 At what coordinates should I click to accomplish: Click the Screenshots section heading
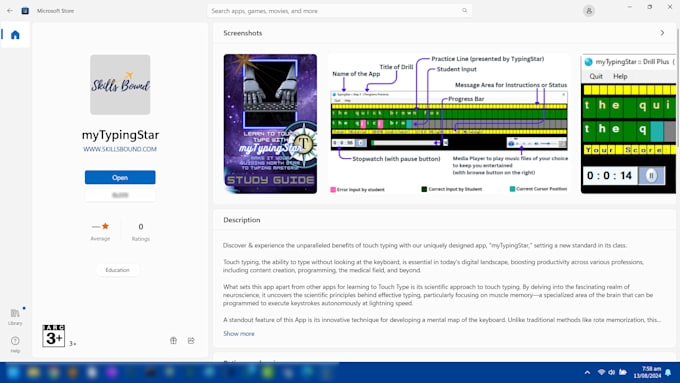[243, 33]
